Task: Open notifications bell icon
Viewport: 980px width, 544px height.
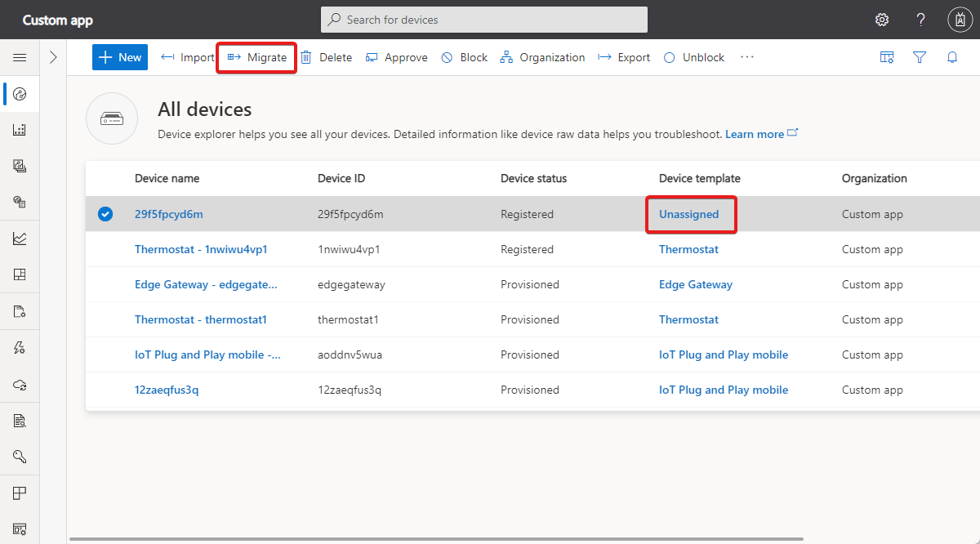Action: click(952, 57)
